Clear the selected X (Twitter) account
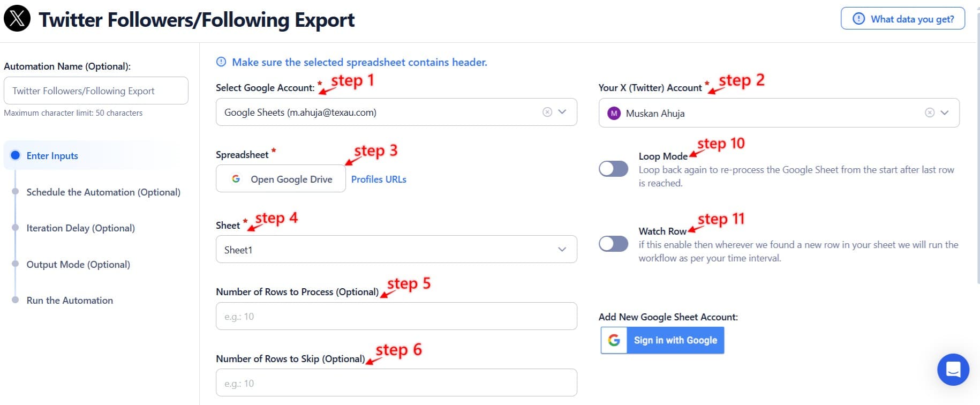980x405 pixels. [930, 113]
